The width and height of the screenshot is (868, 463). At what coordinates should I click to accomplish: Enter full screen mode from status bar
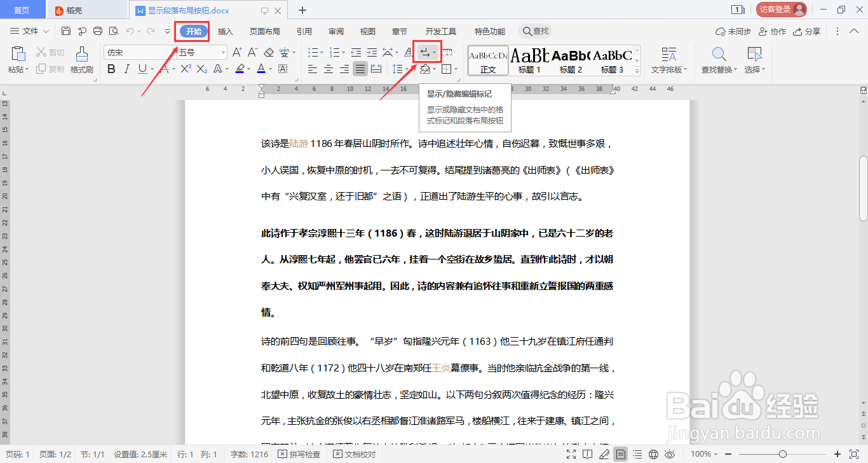pos(570,454)
